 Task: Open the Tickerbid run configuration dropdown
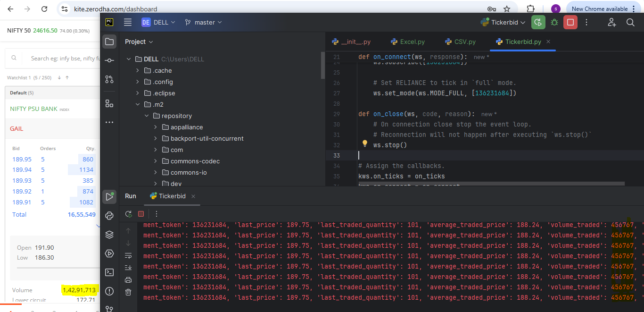503,22
